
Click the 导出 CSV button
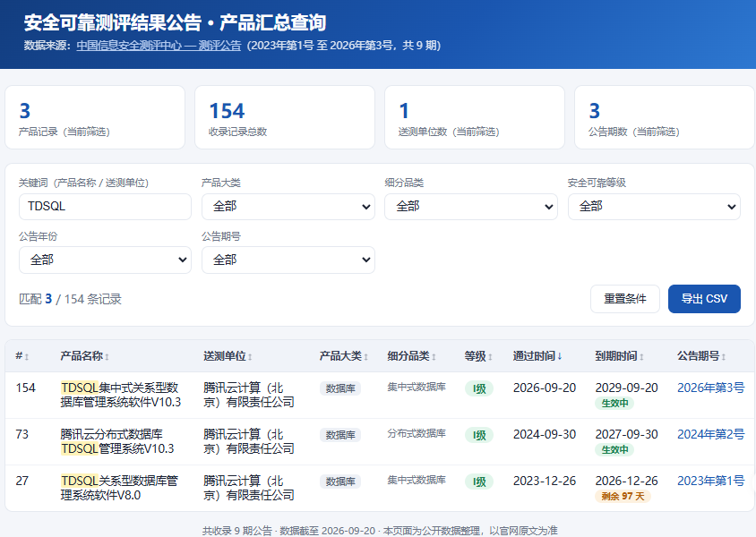(x=704, y=299)
